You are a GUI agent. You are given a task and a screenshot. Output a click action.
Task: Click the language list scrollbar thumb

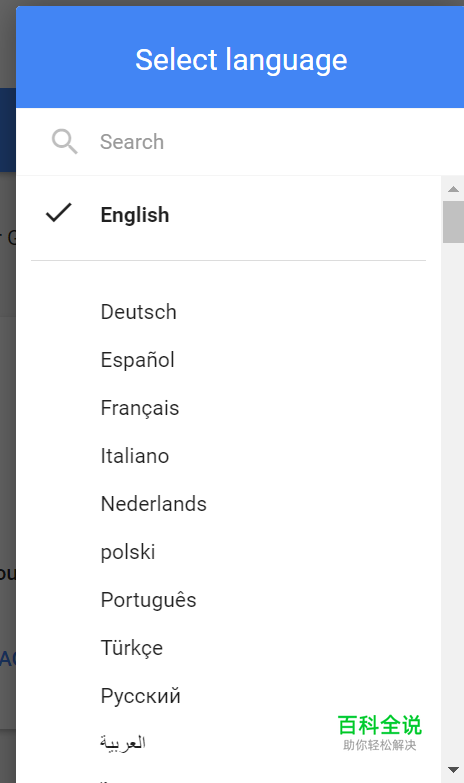point(454,222)
